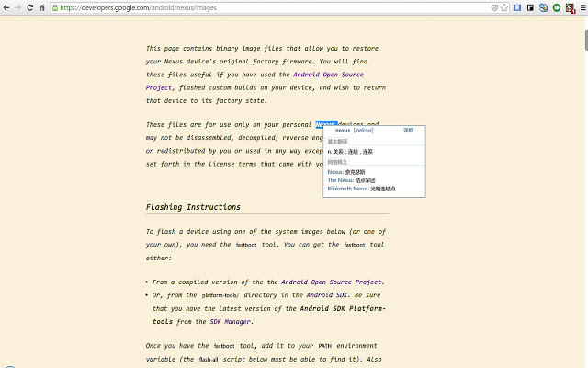Go back to the previous page
The width and height of the screenshot is (588, 368).
click(x=6, y=7)
